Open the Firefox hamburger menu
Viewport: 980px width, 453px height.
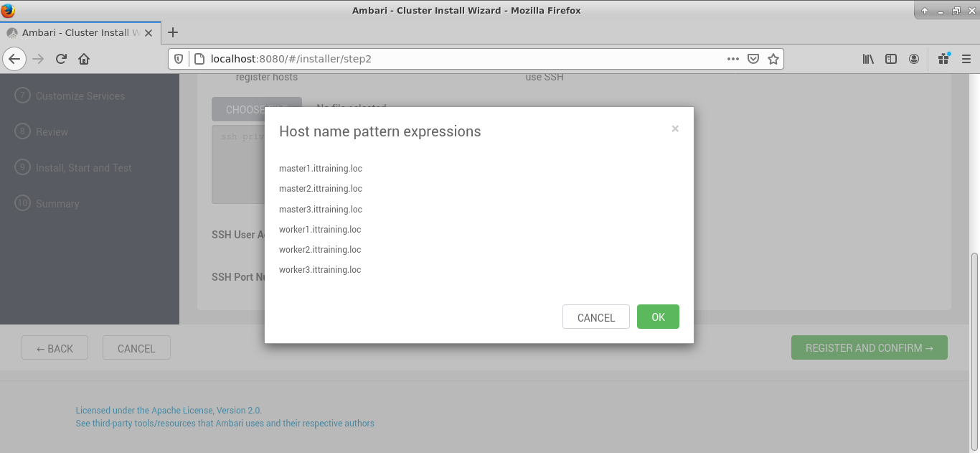(966, 59)
